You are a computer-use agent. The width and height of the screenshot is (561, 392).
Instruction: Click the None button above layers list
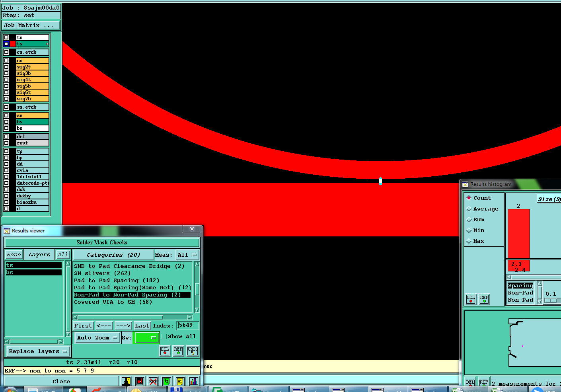tap(14, 254)
